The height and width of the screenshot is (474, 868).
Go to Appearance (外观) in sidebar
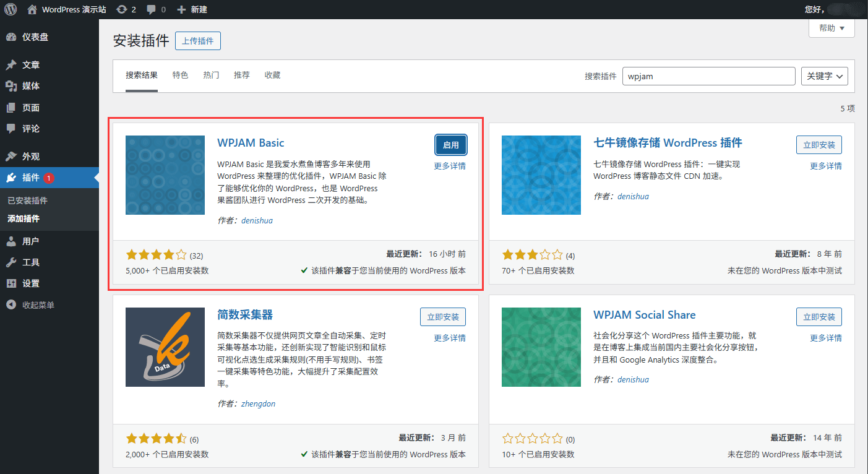[31, 157]
